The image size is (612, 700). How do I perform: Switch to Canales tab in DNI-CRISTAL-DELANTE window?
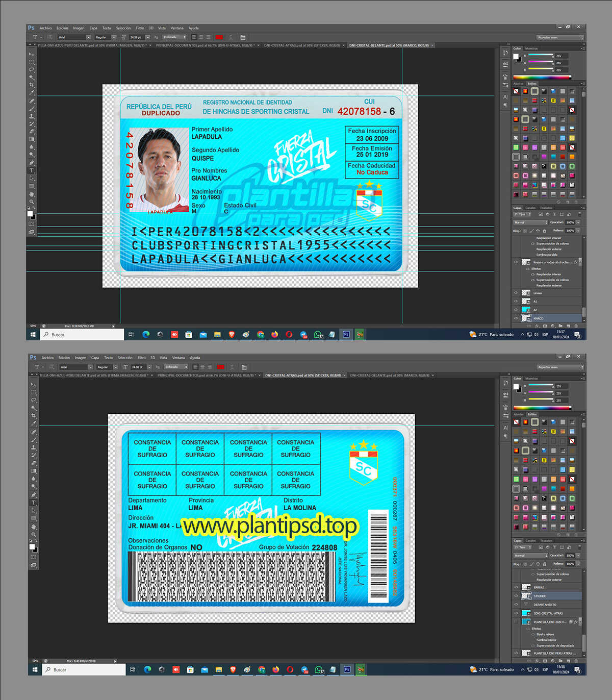coord(531,208)
